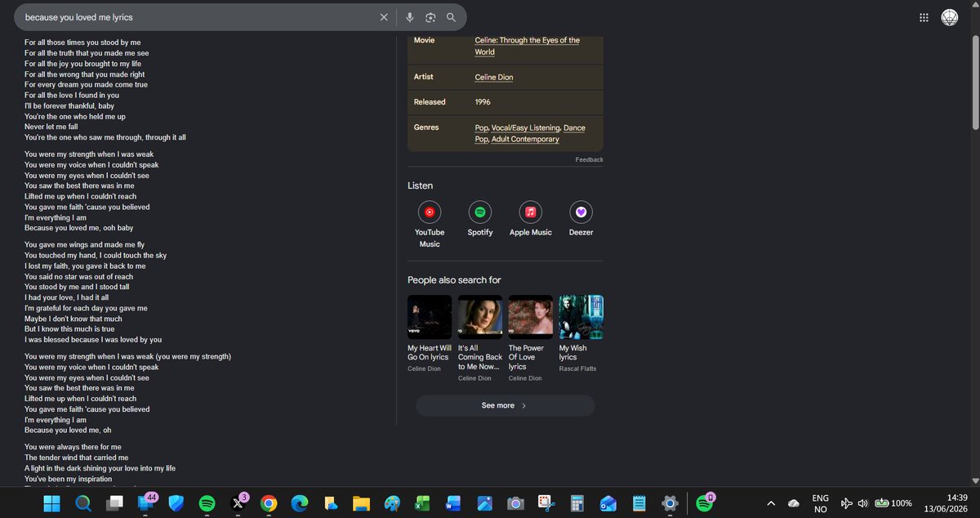Open Windows Security shield in taskbar

[x=176, y=503]
